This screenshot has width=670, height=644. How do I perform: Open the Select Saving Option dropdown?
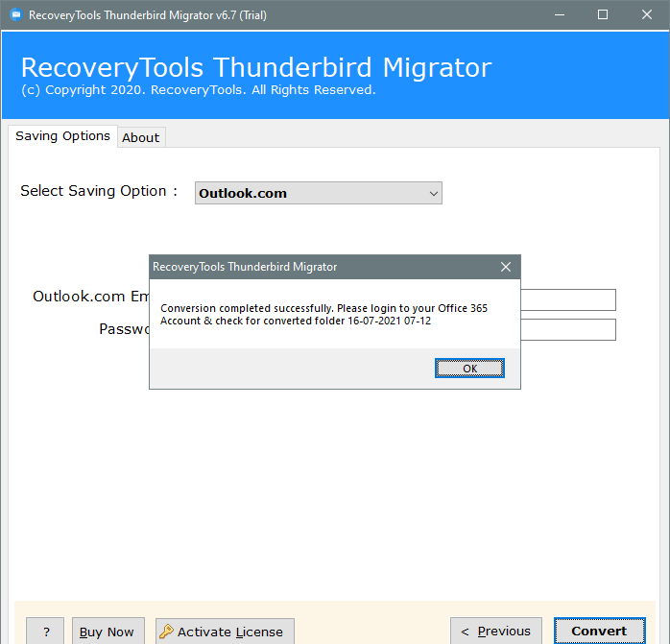[x=319, y=193]
